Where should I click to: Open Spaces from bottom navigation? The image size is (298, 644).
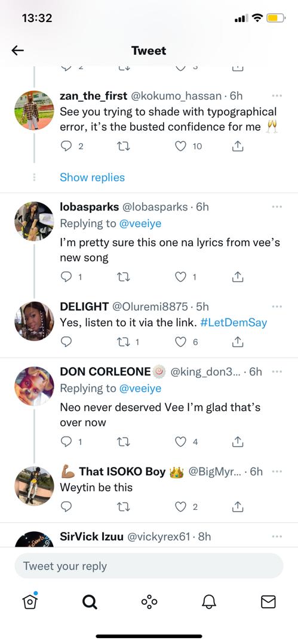[x=149, y=602]
